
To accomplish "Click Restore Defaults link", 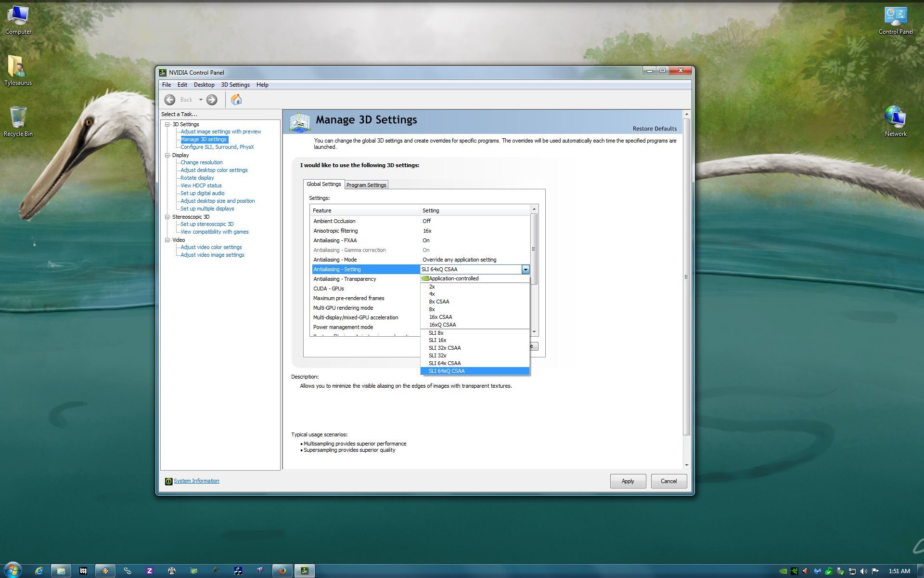I will 654,129.
